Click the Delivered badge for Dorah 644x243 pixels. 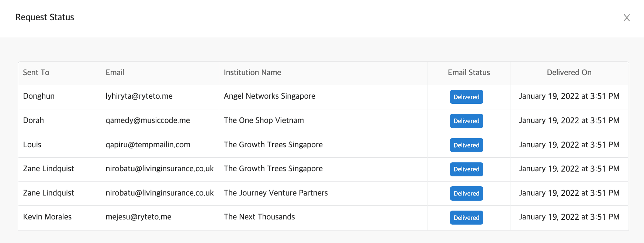point(466,121)
